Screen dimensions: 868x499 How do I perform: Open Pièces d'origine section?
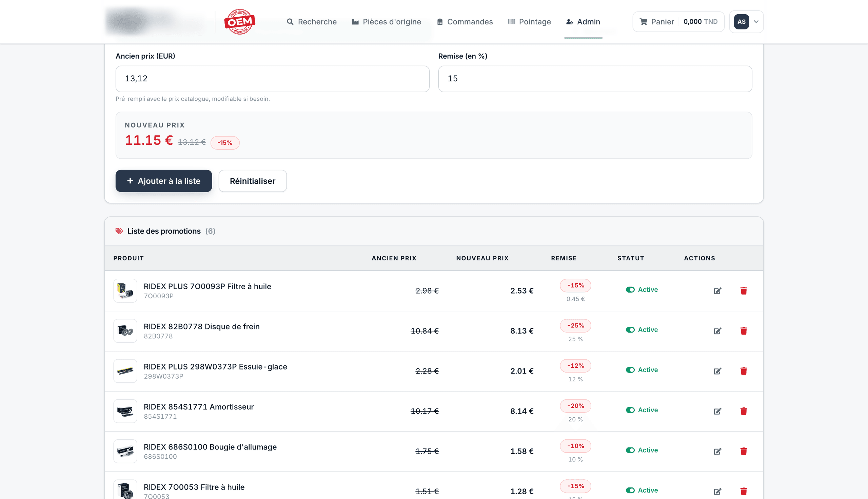point(386,22)
